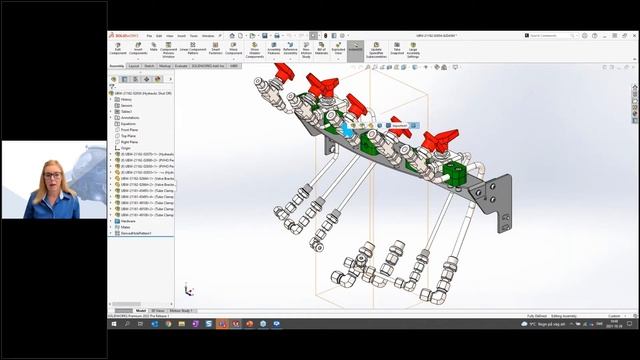Open the Edit menu
Viewport: 640px width, 360px height.
[x=159, y=36]
